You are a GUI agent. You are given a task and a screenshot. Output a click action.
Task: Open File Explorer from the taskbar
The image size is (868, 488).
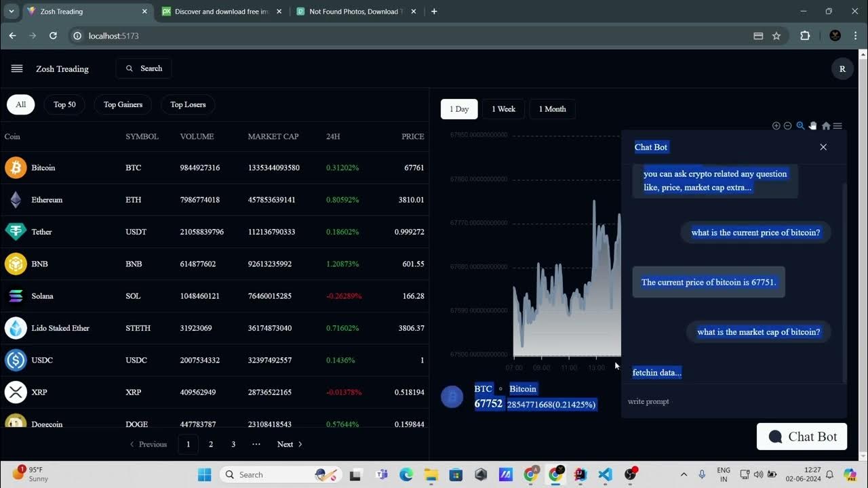[x=431, y=474]
